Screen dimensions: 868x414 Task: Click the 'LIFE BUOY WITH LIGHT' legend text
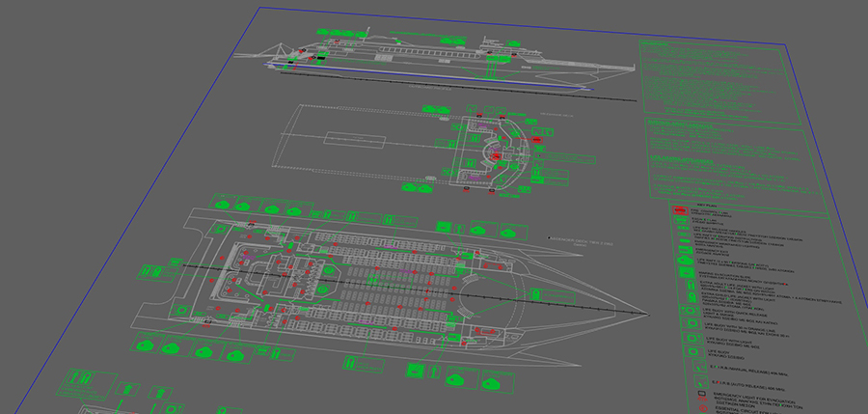coord(729,340)
